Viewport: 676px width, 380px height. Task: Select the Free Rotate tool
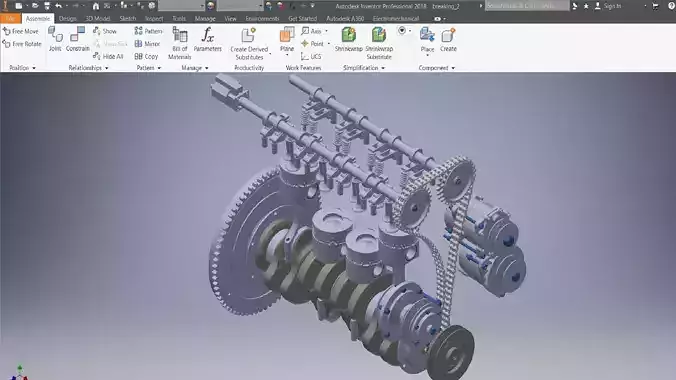coord(22,44)
